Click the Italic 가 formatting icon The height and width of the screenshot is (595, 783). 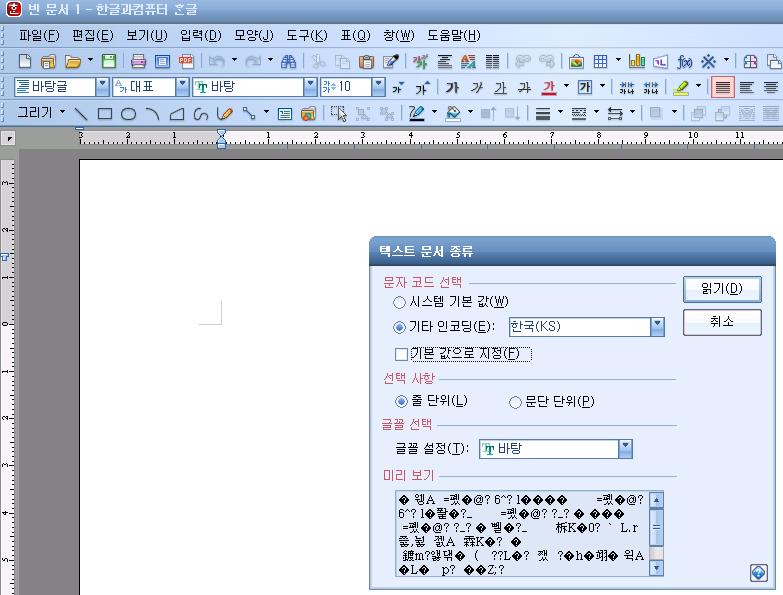[x=476, y=88]
